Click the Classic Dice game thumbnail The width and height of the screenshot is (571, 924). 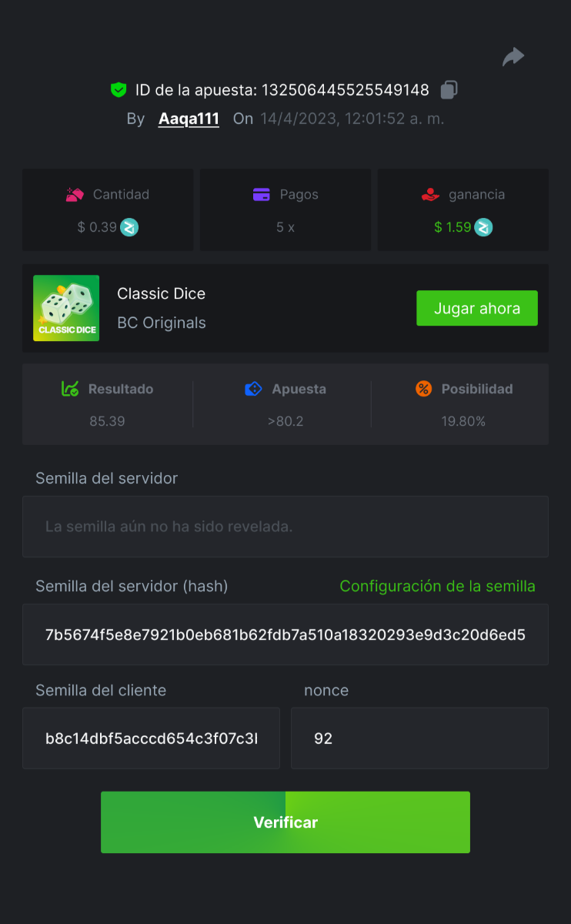(x=66, y=308)
